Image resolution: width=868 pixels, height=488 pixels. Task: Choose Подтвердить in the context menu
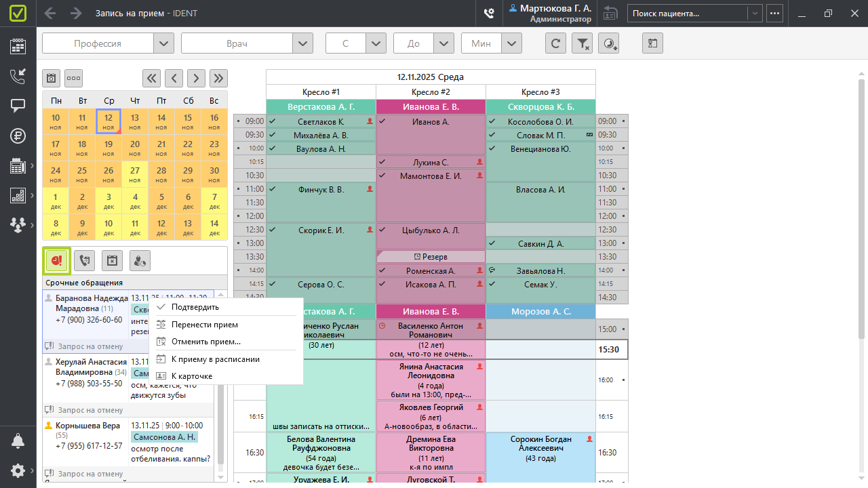coord(195,307)
